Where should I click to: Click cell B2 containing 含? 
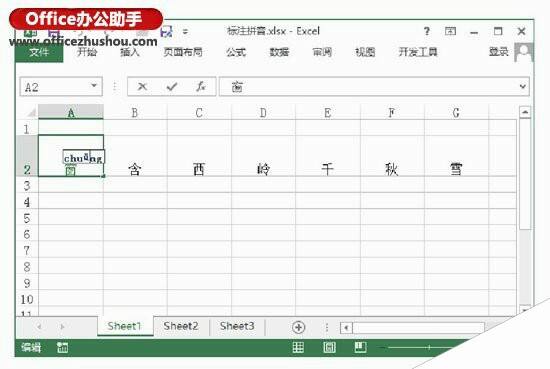(x=135, y=156)
